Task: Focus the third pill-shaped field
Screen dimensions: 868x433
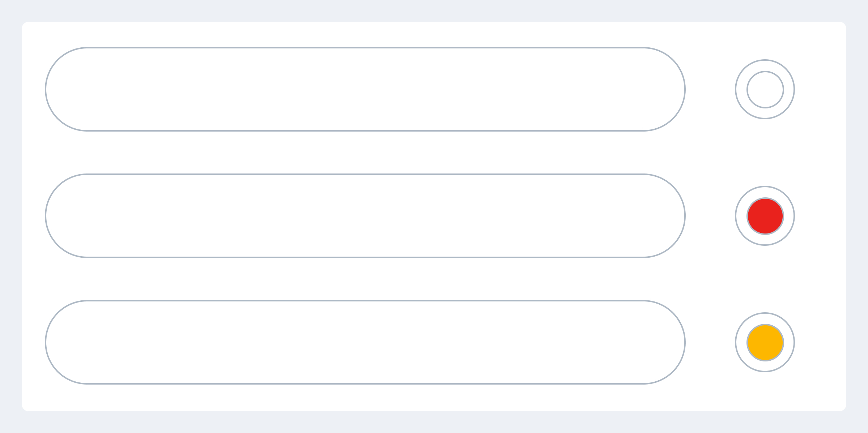Action: 365,342
